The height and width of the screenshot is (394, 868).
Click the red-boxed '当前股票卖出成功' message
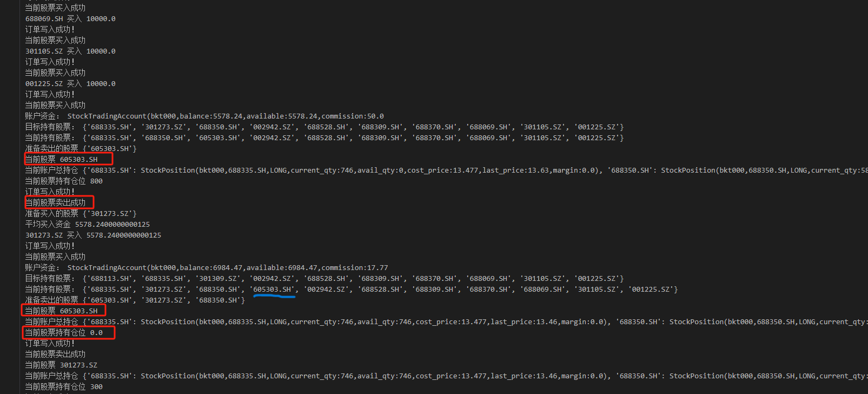click(x=56, y=203)
